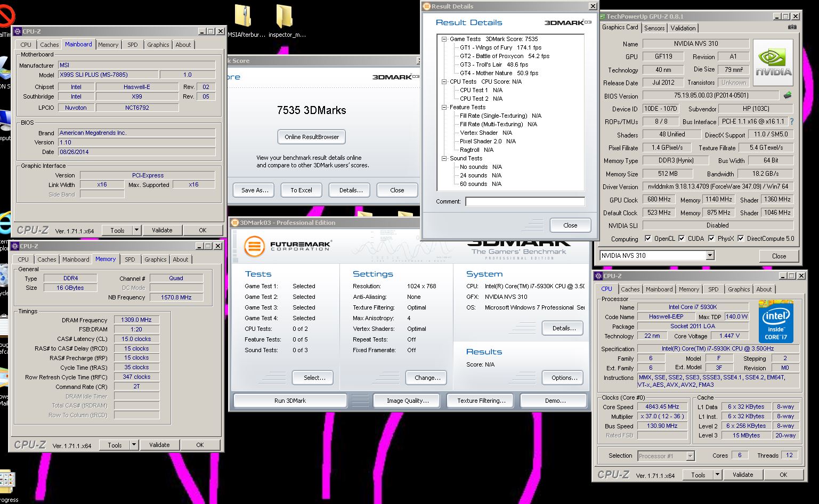Click GPU-Z screenshot camera icon
The height and width of the screenshot is (504, 819).
tap(792, 27)
